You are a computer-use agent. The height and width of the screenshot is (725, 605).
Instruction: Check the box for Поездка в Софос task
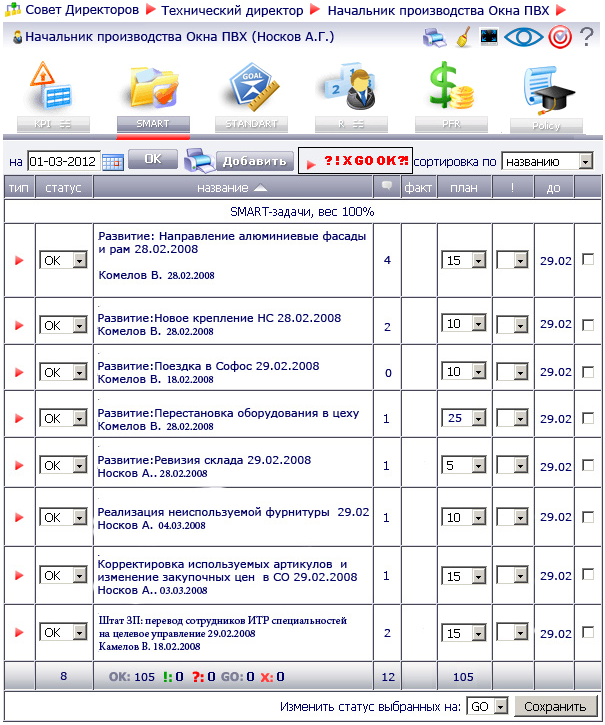pyautogui.click(x=588, y=372)
